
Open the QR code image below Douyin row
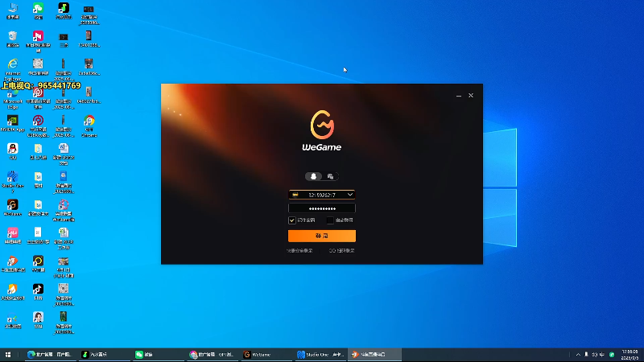(64, 294)
